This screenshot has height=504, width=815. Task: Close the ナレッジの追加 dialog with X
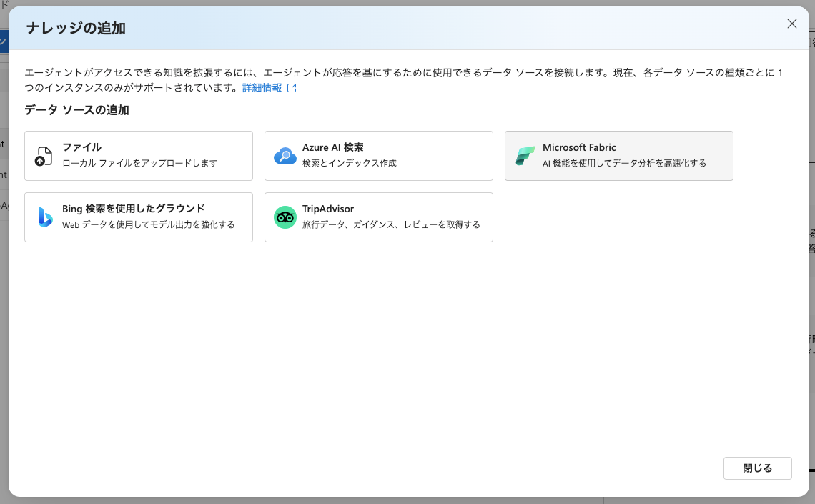(791, 24)
